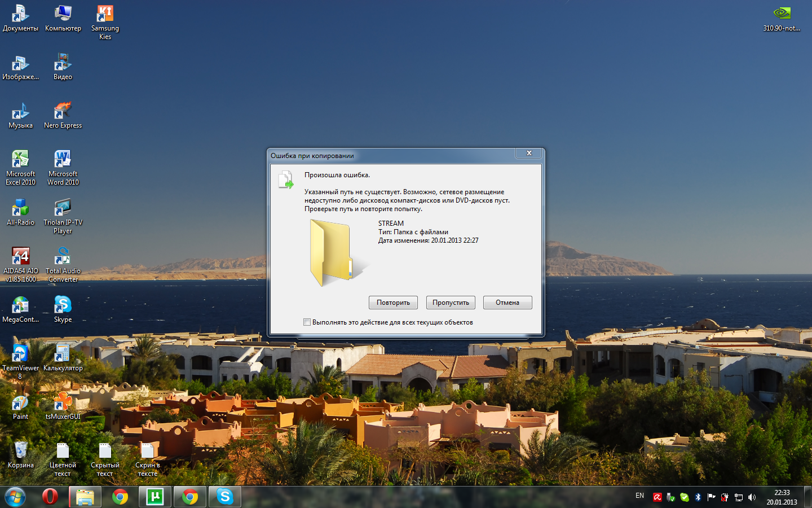Click the EN language indicator
Viewport: 812px width, 508px height.
click(x=639, y=496)
